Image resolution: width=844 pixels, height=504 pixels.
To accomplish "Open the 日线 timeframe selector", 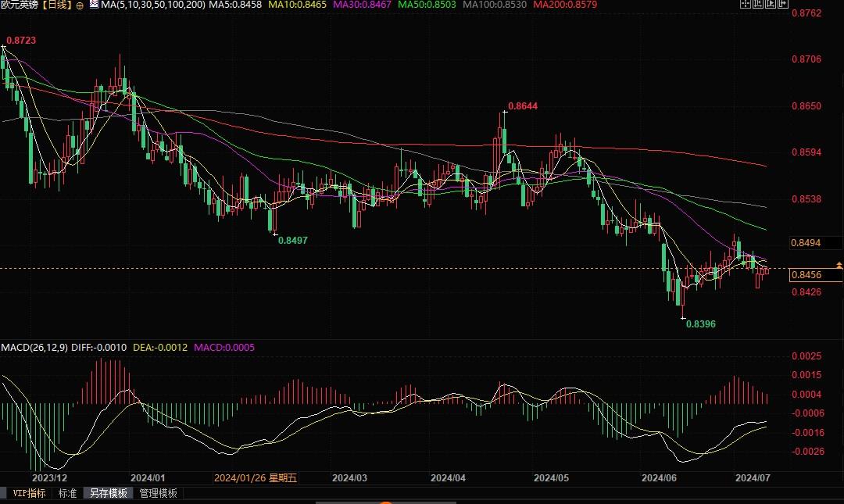I will point(56,5).
